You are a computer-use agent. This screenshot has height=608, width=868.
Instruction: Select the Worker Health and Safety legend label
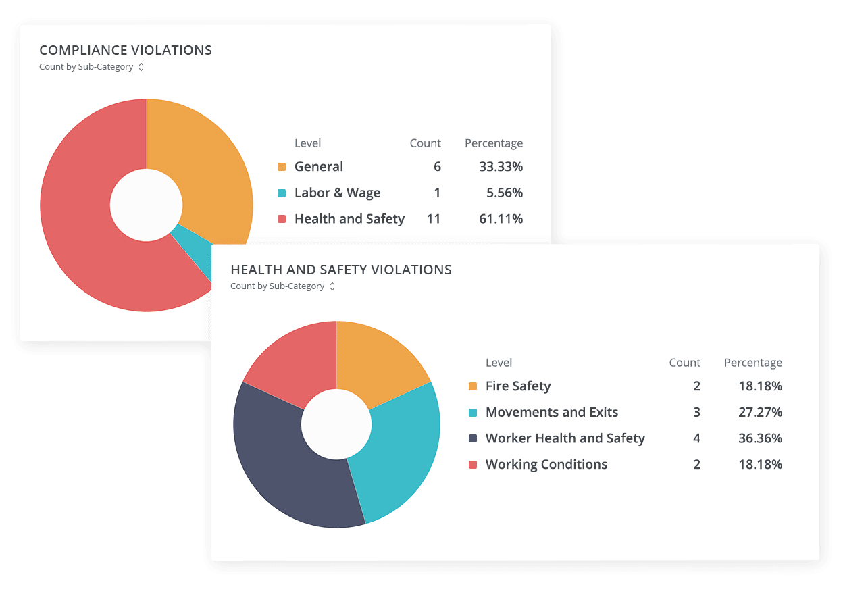[x=565, y=438]
